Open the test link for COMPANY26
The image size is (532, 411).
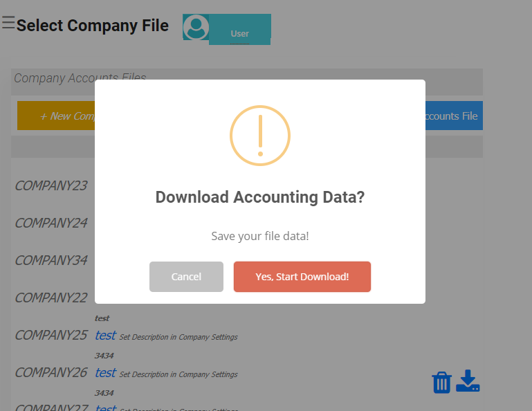coord(105,373)
